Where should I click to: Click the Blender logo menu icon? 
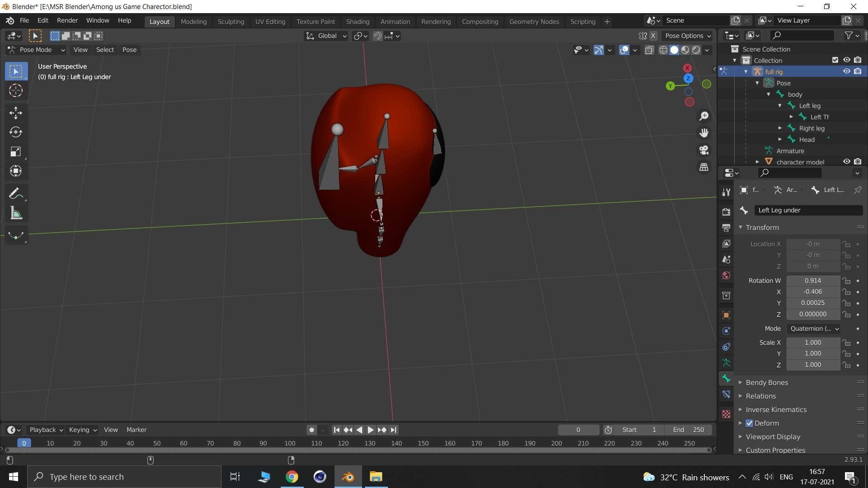pyautogui.click(x=10, y=21)
